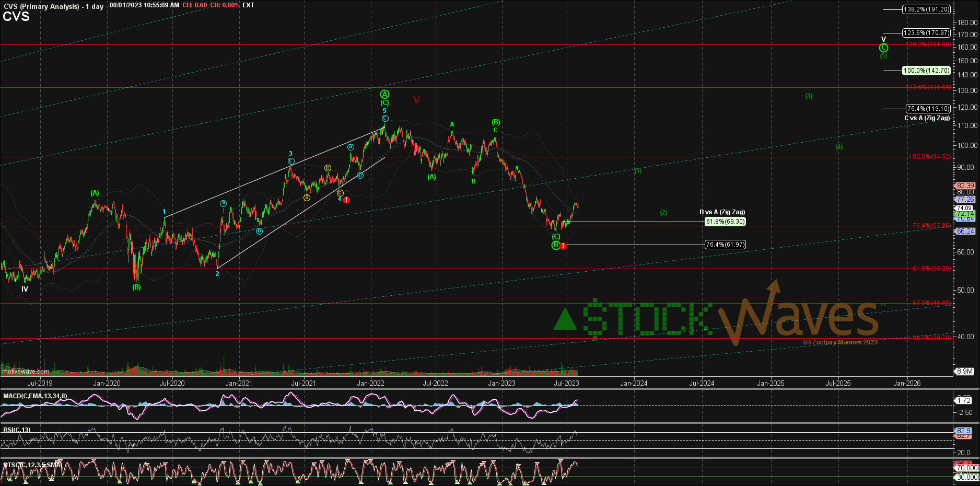This screenshot has width=980, height=486.
Task: Click the 100.00 price axis label
Action: (x=967, y=145)
